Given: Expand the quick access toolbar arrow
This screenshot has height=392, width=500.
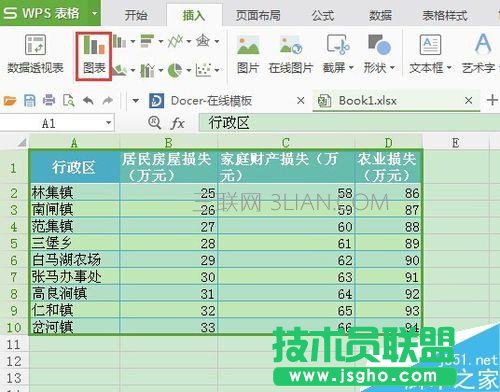Looking at the screenshot, I should [135, 100].
